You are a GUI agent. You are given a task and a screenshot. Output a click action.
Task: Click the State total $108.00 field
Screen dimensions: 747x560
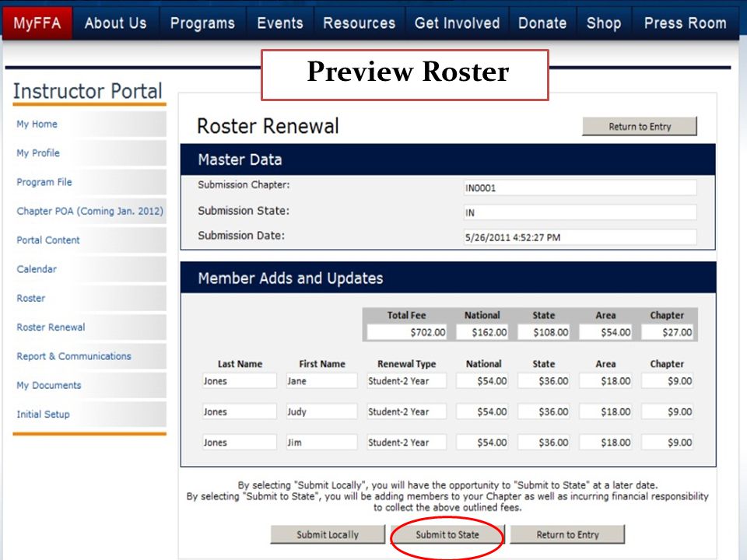(x=544, y=332)
